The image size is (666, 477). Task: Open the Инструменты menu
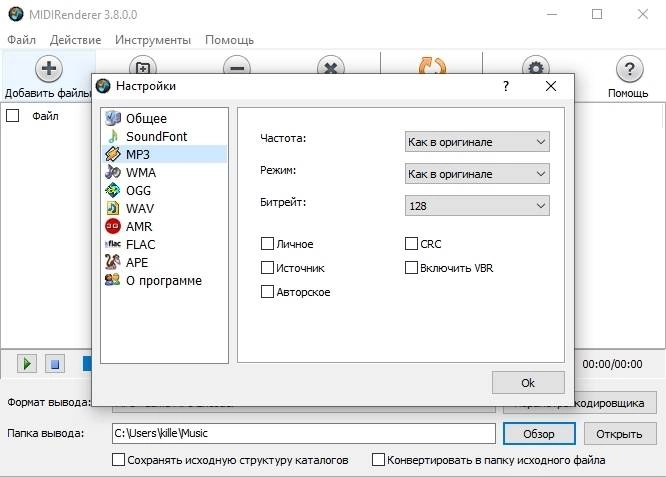point(153,40)
